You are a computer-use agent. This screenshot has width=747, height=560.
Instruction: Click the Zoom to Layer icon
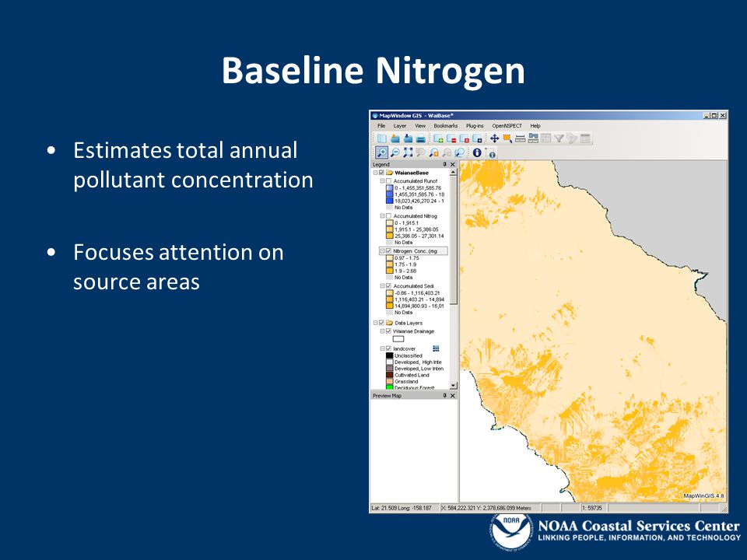(x=434, y=152)
